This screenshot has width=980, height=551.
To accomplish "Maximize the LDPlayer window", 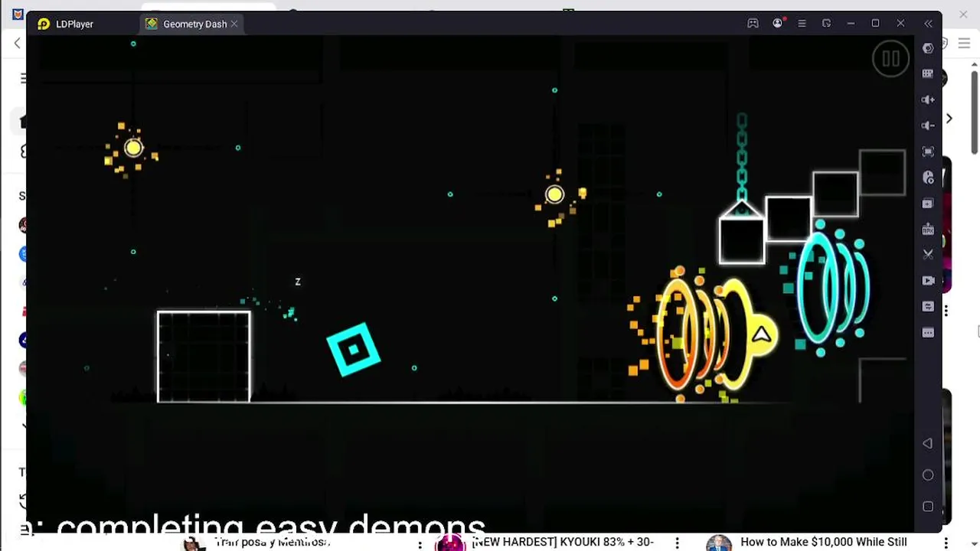I will coord(876,24).
